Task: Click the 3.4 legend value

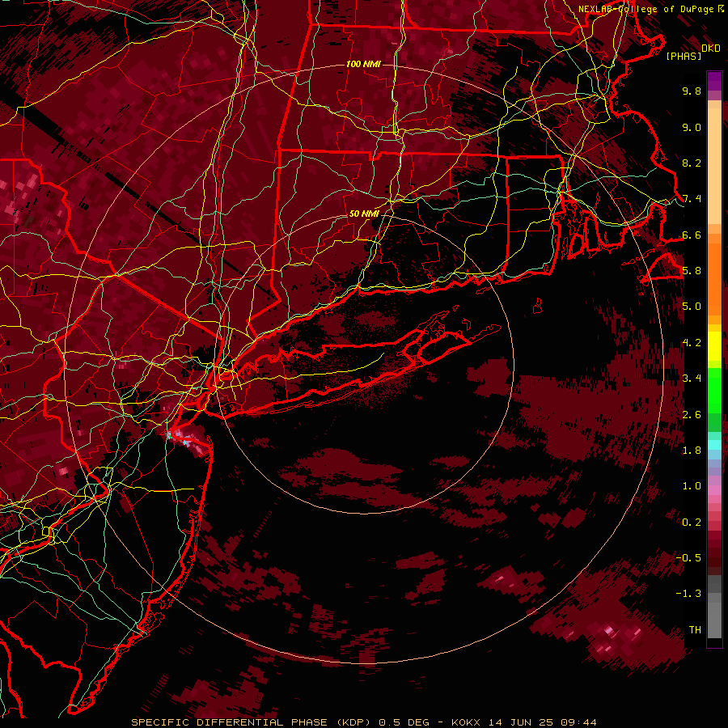Action: 692,379
